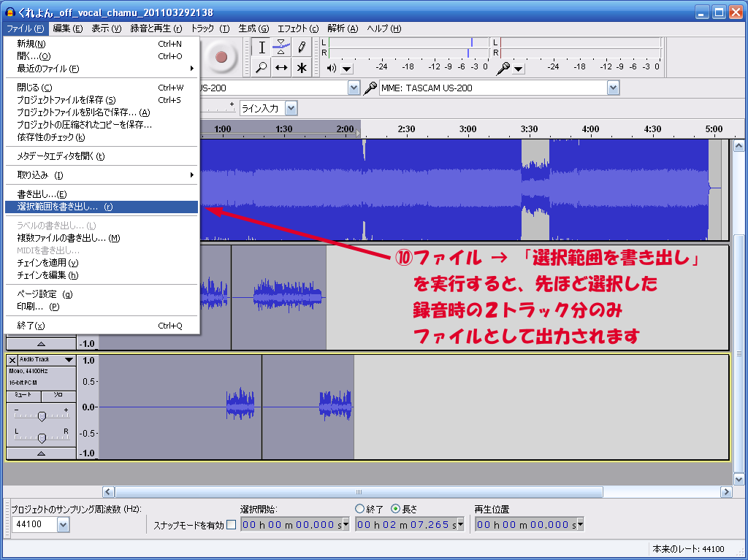Screen dimensions: 748x560
Task: Select the Draw (pencil) tool
Action: tap(302, 47)
